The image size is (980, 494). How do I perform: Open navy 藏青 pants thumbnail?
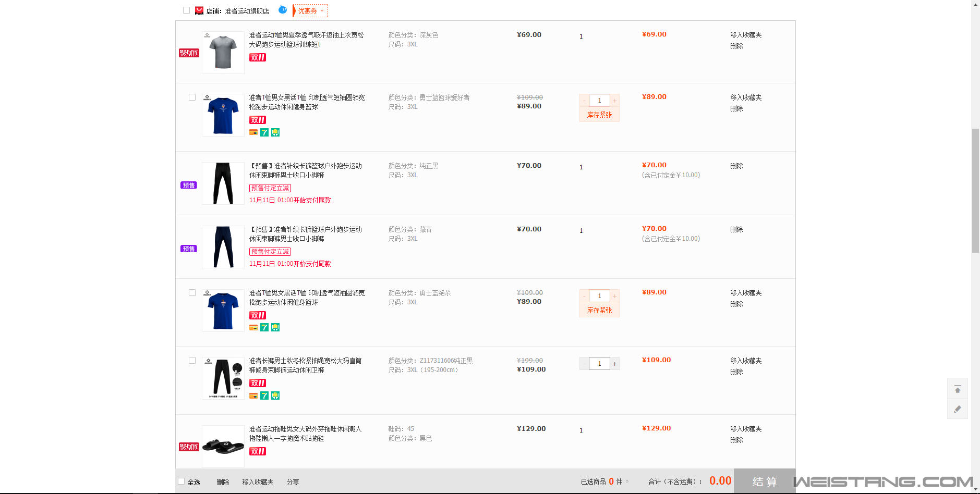coord(223,247)
